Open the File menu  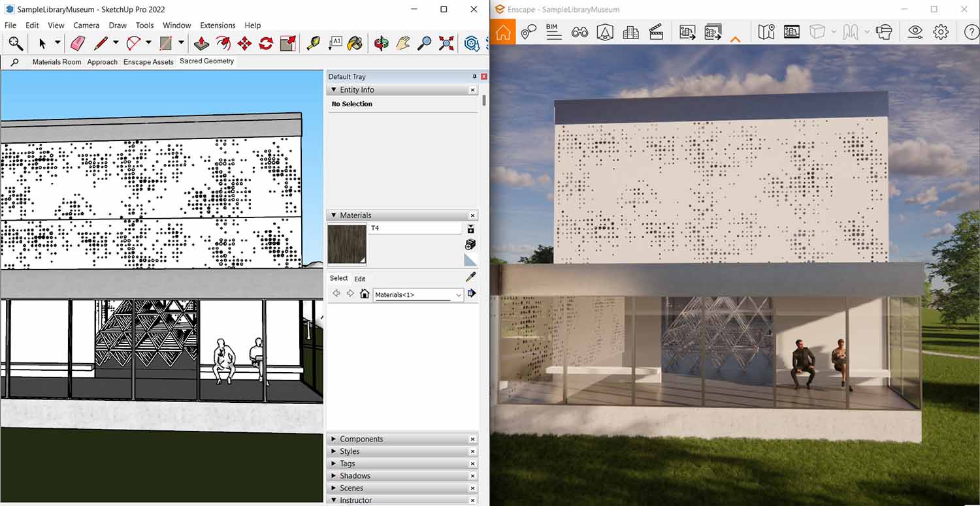(10, 25)
